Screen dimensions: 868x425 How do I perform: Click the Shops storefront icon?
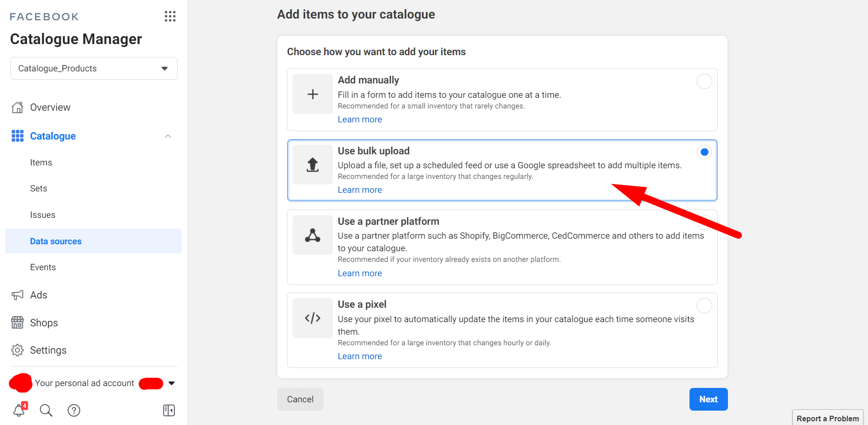(x=17, y=323)
